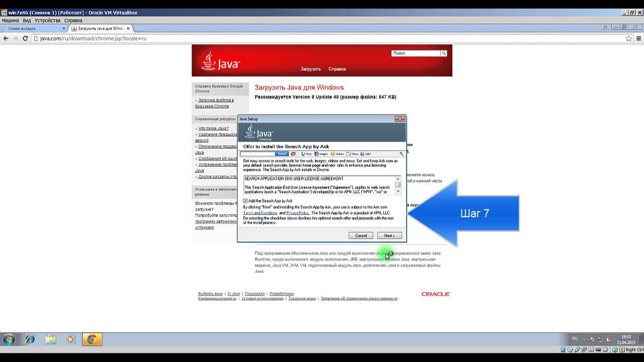
Task: Click the Загрузить header link
Action: click(311, 69)
